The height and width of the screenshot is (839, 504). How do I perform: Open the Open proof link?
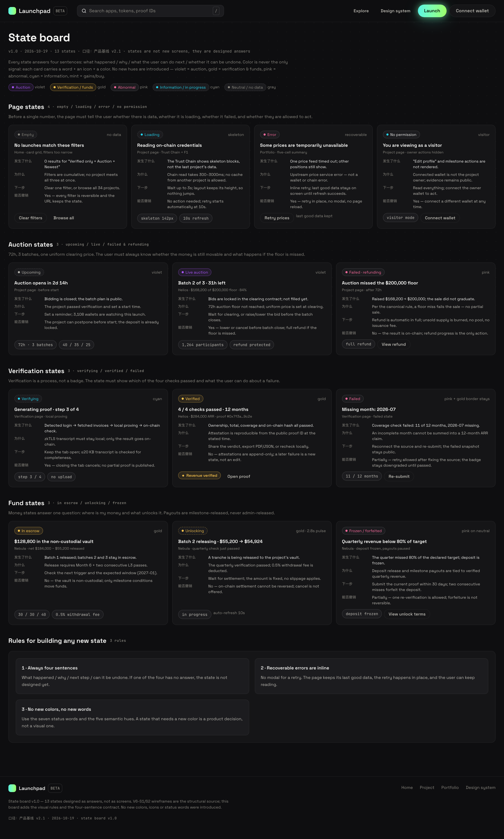(x=239, y=476)
